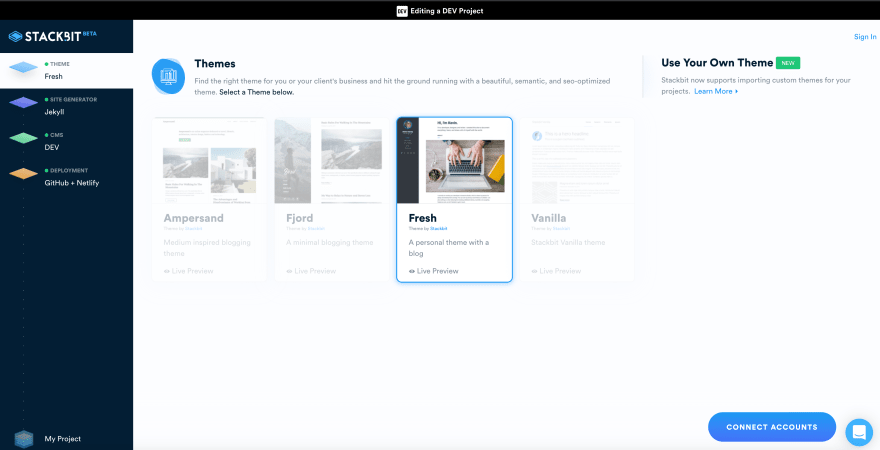Click the DEV logo in top bar
Image resolution: width=880 pixels, height=450 pixels.
402,11
